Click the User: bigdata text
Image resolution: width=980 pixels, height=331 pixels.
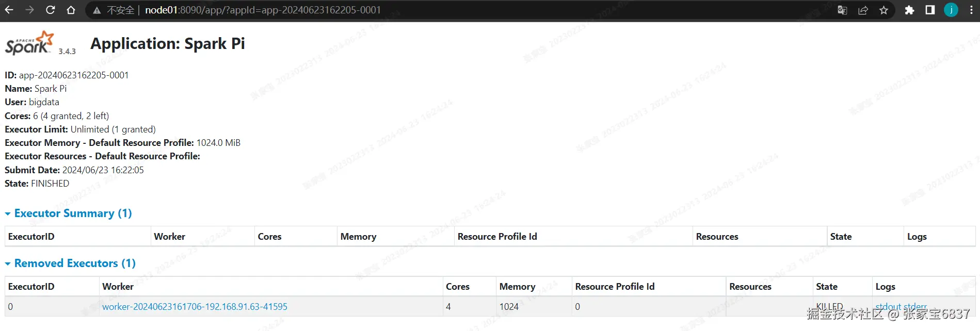(32, 102)
